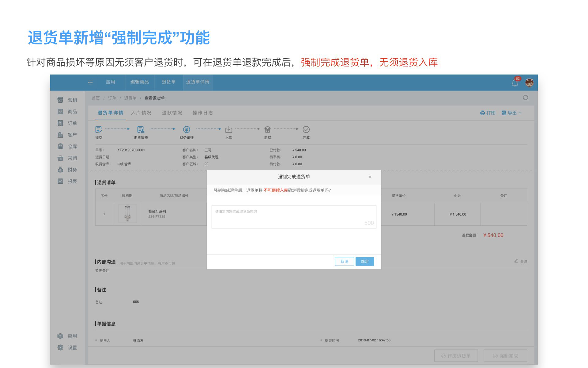
Task: Click the 备注 edit pencil icon
Action: tap(516, 261)
